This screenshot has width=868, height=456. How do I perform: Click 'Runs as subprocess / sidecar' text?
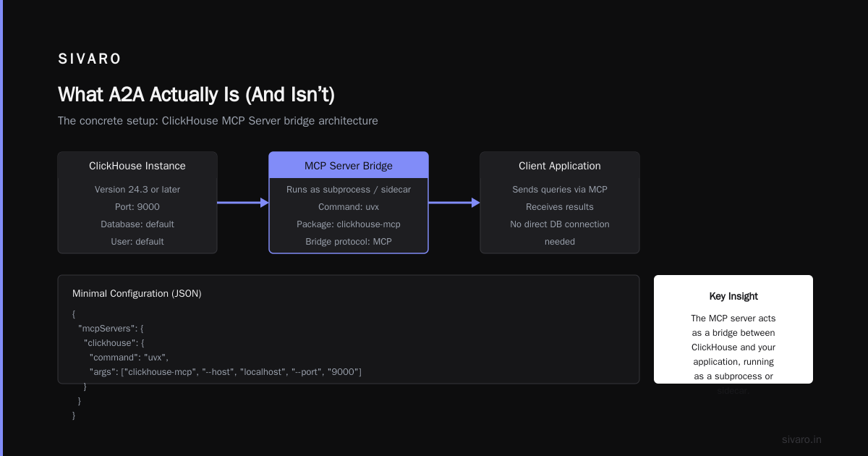click(x=349, y=190)
